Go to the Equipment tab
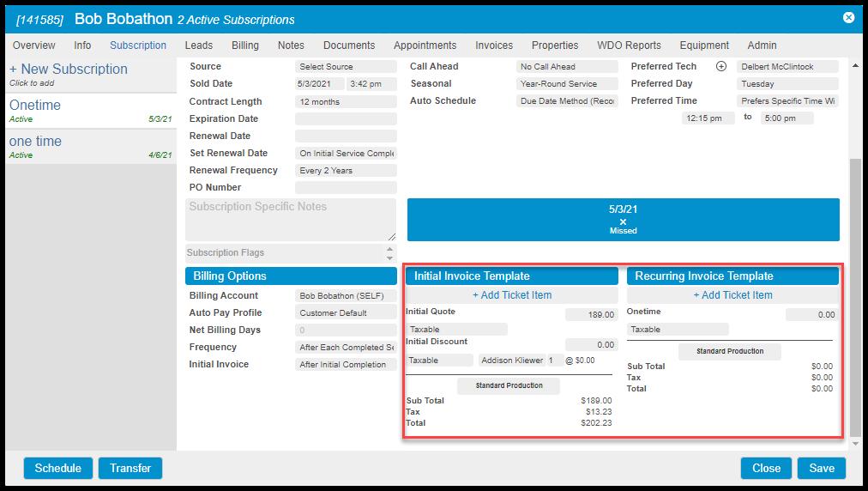 point(703,45)
